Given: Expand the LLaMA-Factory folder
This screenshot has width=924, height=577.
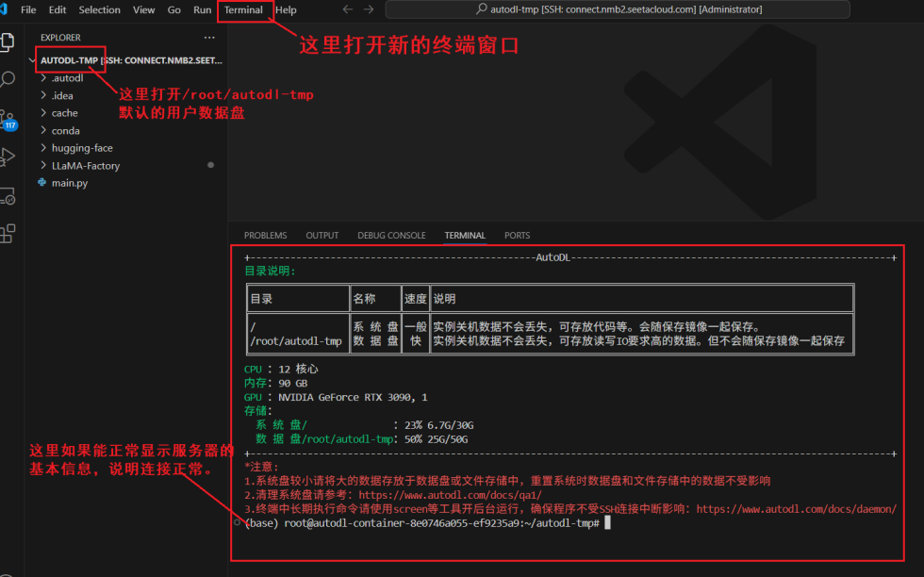Looking at the screenshot, I should click(85, 166).
